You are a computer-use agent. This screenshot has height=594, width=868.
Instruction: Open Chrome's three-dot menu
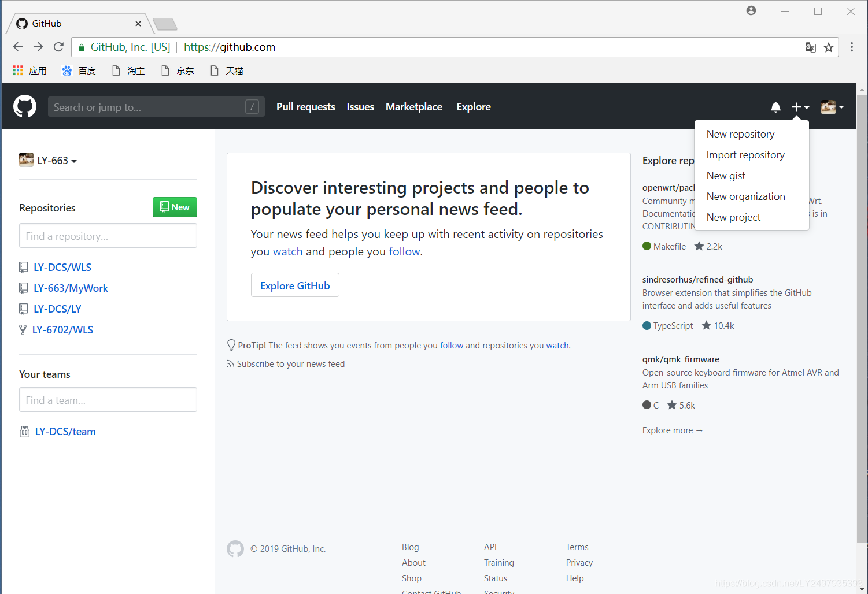coord(852,47)
